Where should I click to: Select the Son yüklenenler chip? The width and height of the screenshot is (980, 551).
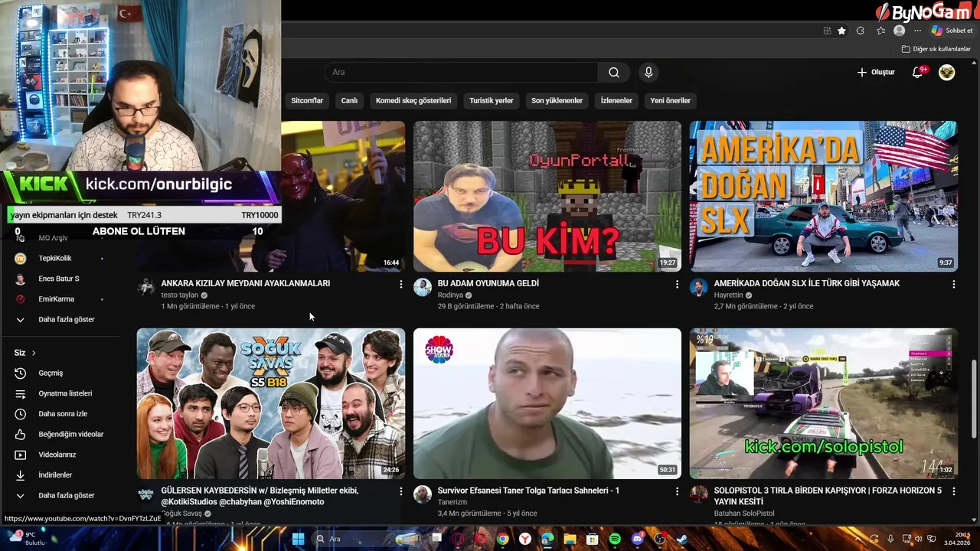557,100
